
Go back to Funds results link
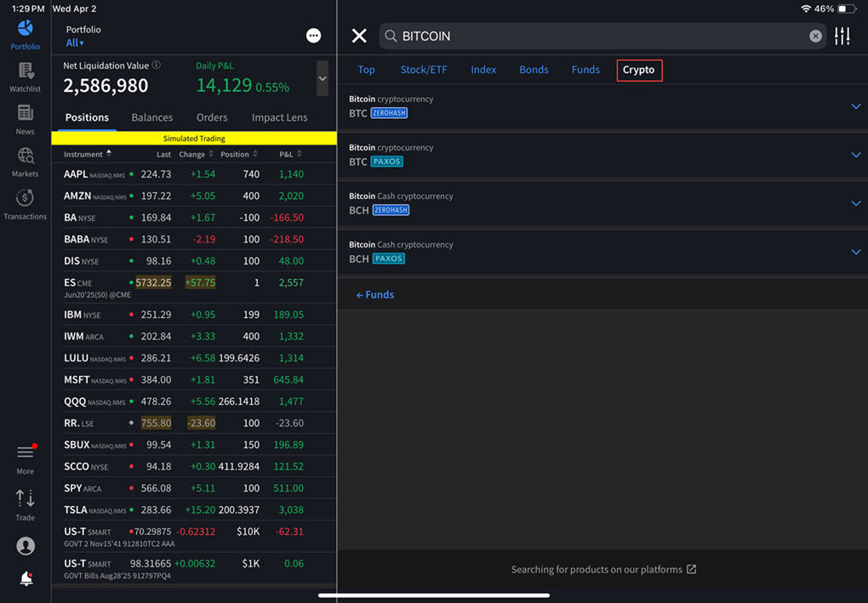(374, 294)
